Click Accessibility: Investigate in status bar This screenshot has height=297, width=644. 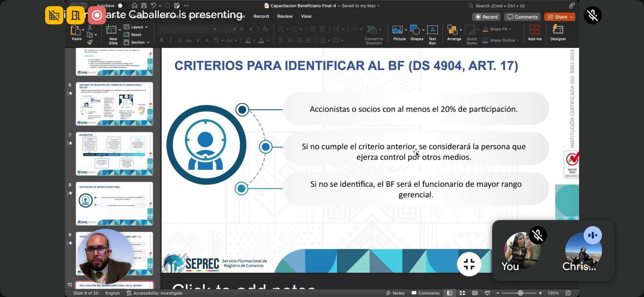[x=154, y=293]
